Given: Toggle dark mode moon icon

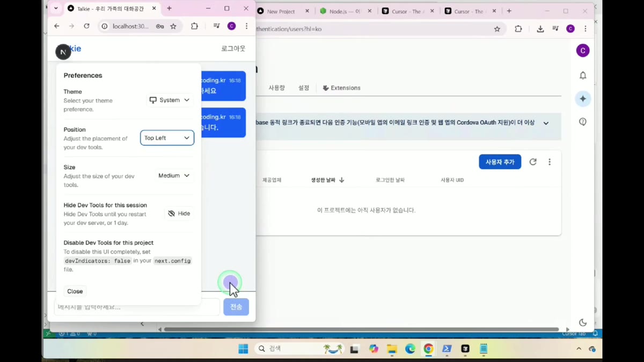Looking at the screenshot, I should 583,322.
